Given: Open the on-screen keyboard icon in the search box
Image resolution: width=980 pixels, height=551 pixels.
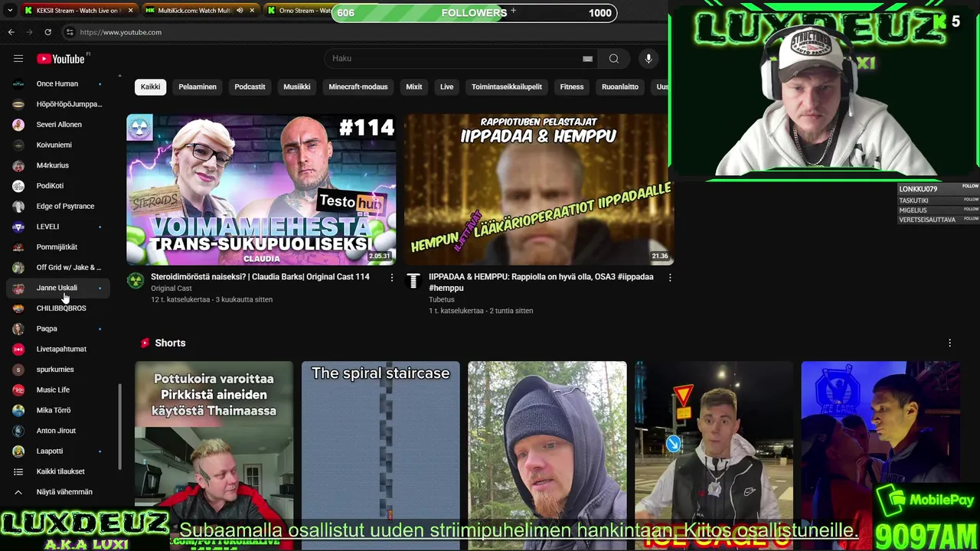Looking at the screenshot, I should click(x=587, y=59).
